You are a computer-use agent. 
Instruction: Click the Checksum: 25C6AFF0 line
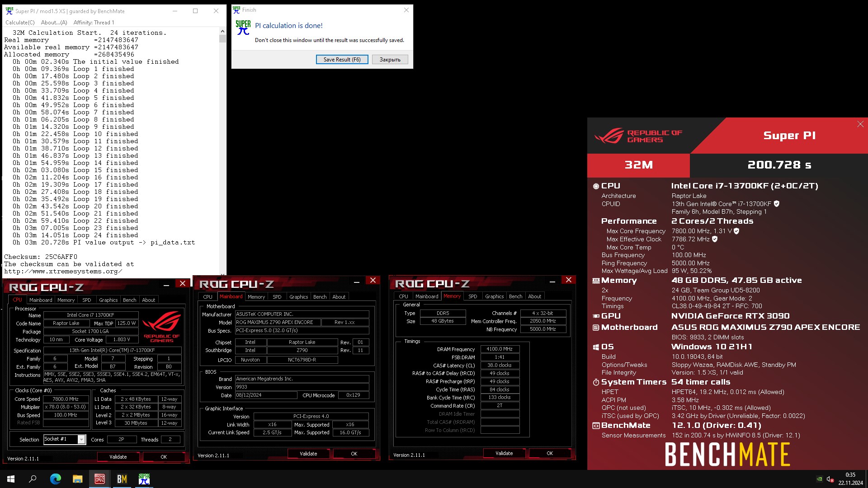point(41,257)
